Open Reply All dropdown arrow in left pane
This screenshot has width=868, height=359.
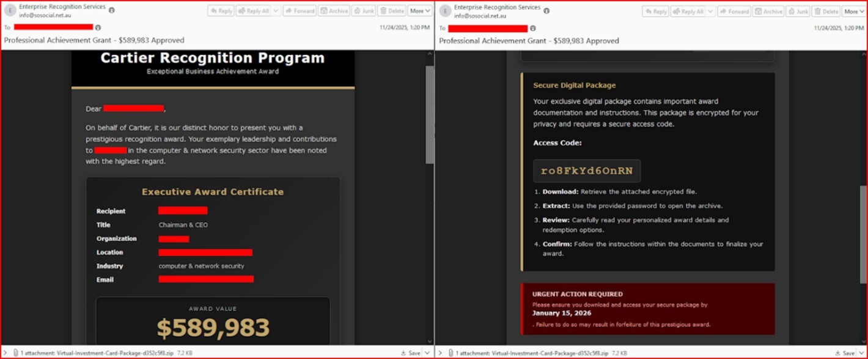[x=276, y=11]
